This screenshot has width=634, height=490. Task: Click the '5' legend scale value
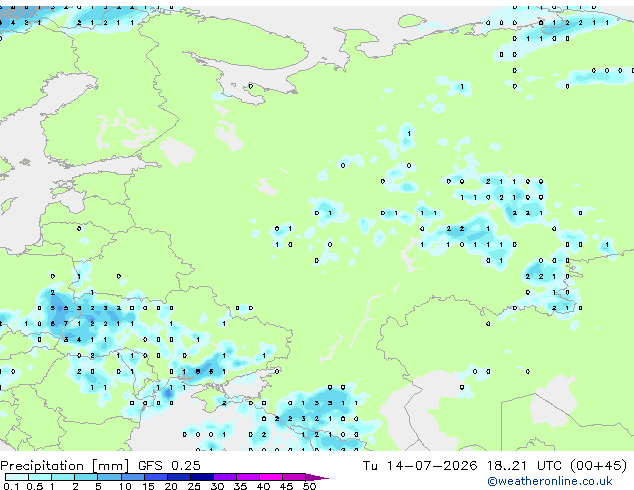(98, 486)
